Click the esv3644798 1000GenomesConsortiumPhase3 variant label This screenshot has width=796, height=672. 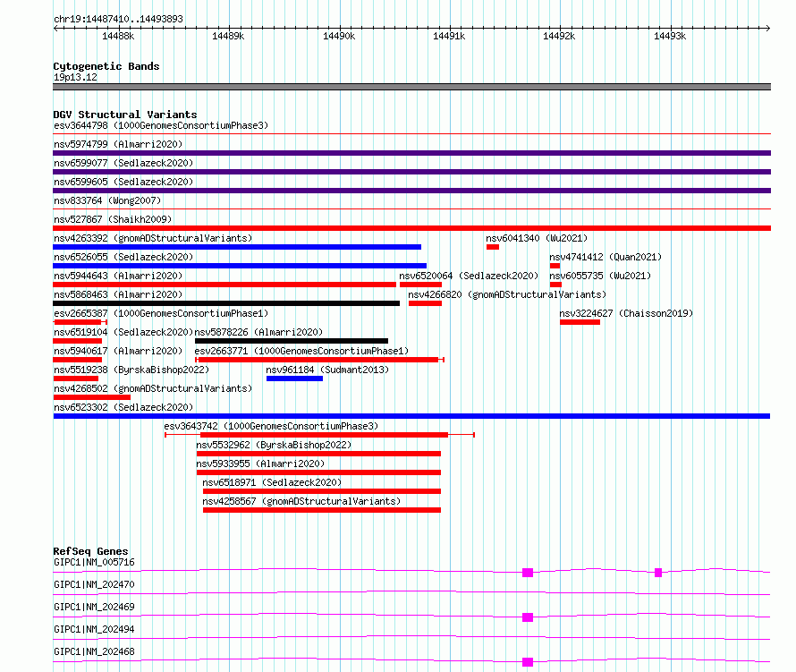[x=161, y=125]
